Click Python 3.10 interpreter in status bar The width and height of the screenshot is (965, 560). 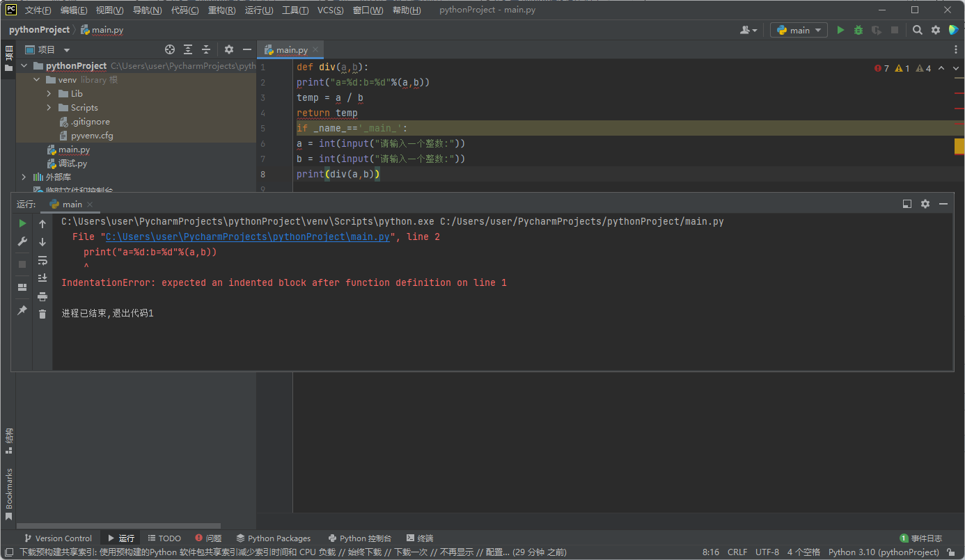tap(883, 552)
